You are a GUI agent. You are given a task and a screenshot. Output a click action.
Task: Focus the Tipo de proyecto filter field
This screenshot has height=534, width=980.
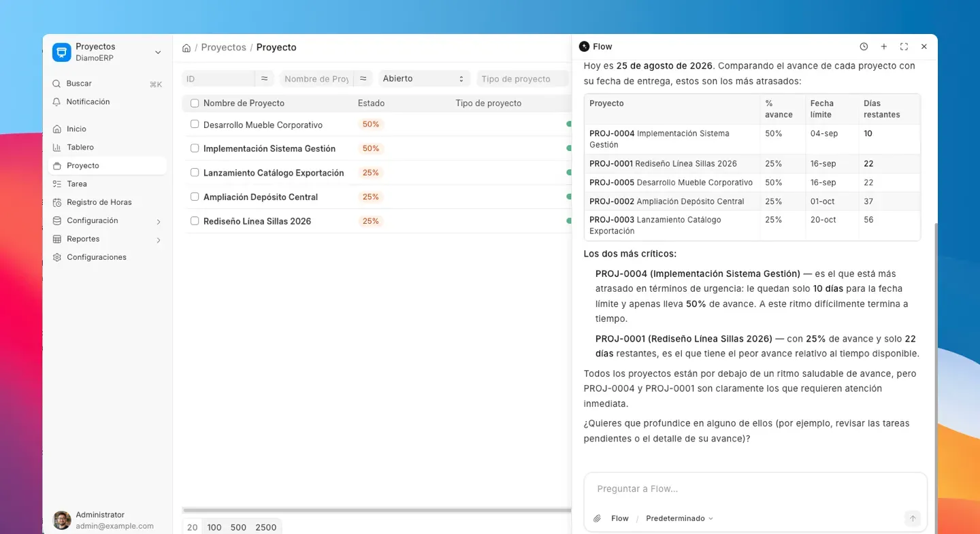click(x=523, y=79)
